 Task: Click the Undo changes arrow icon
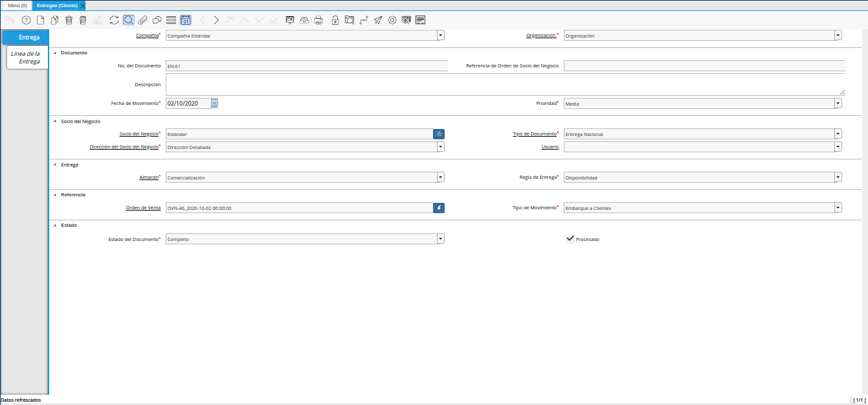click(10, 20)
